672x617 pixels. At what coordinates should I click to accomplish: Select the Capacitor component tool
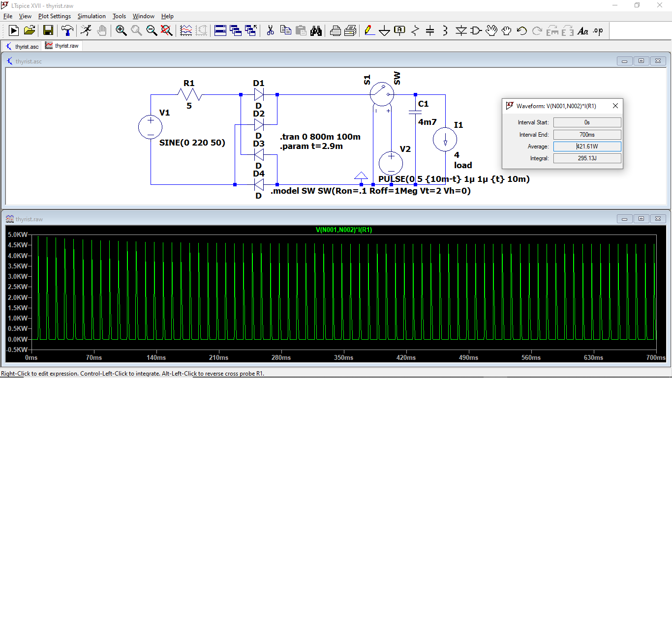[x=430, y=30]
